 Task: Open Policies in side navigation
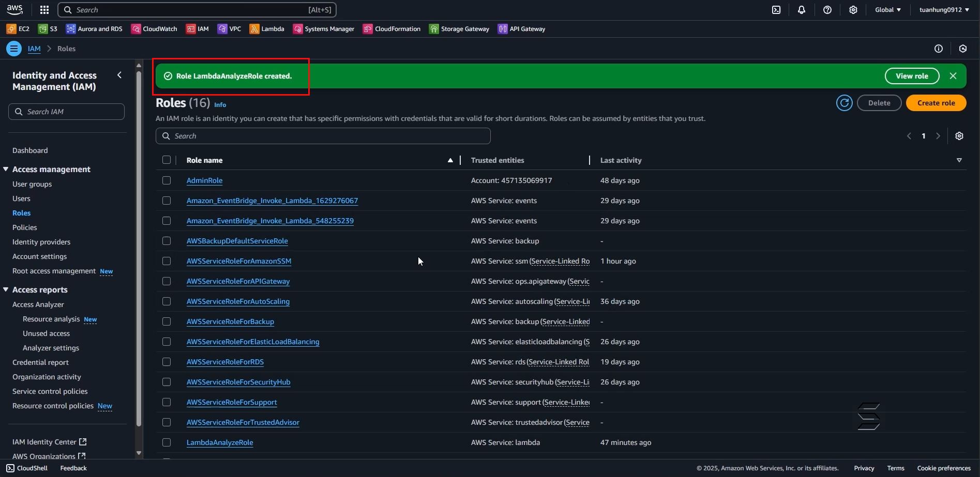(x=25, y=227)
